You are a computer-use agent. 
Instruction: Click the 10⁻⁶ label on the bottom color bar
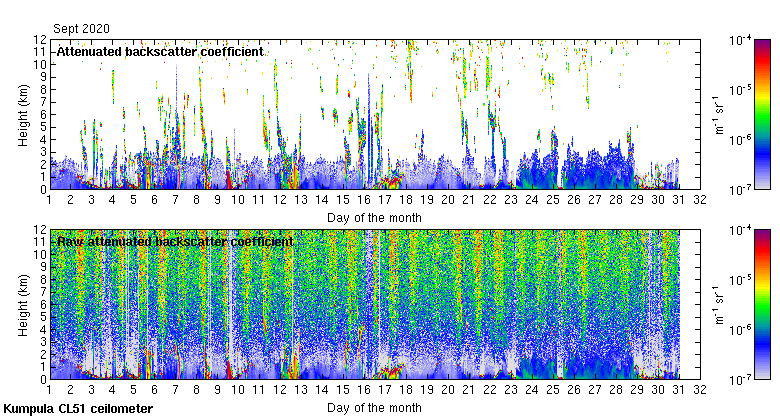pyautogui.click(x=740, y=330)
